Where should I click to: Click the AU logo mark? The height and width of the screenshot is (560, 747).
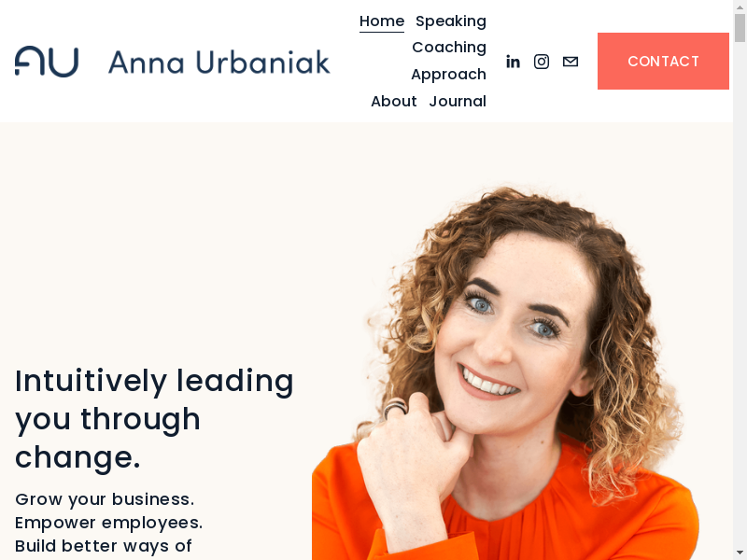47,62
